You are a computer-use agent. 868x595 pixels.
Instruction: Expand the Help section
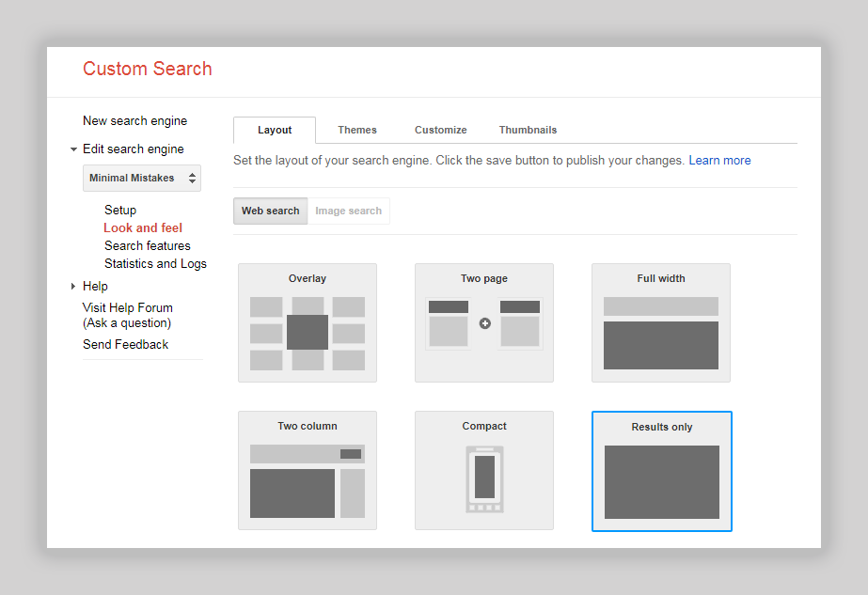coord(74,286)
